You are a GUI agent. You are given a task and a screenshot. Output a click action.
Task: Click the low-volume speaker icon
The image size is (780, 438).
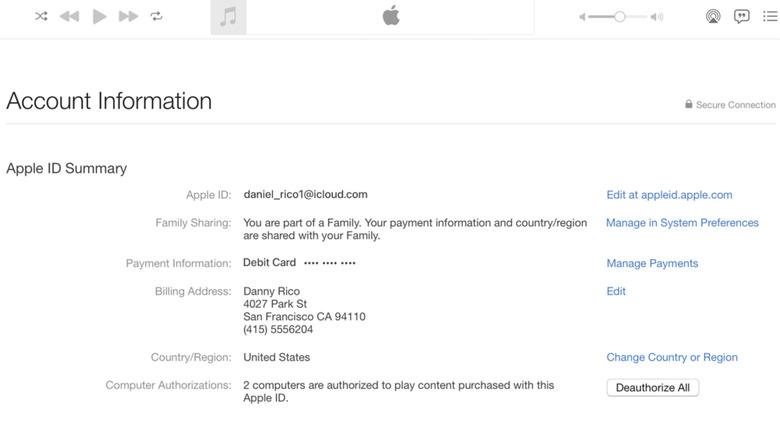[582, 17]
